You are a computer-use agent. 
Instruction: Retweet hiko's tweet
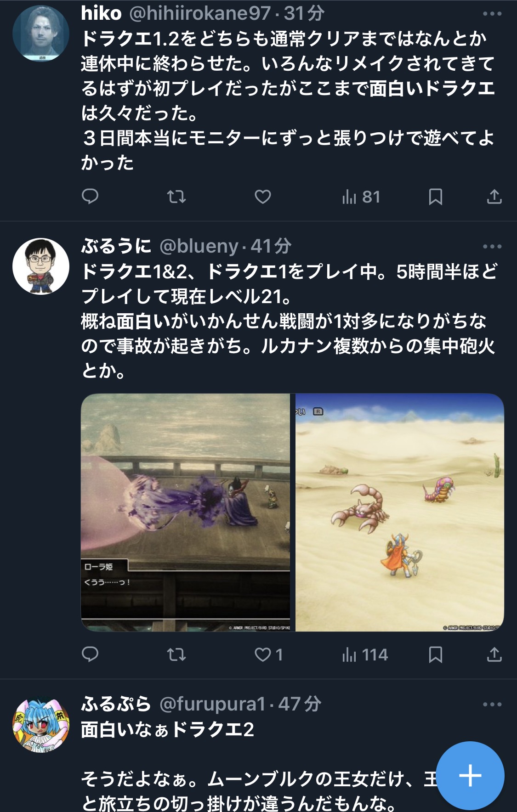click(x=176, y=197)
